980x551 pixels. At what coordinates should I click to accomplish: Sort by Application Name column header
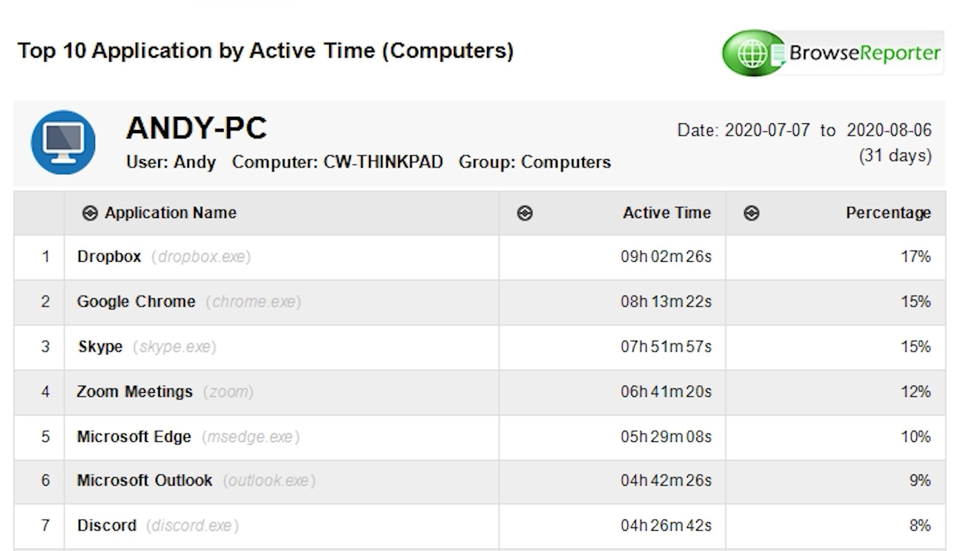point(170,213)
